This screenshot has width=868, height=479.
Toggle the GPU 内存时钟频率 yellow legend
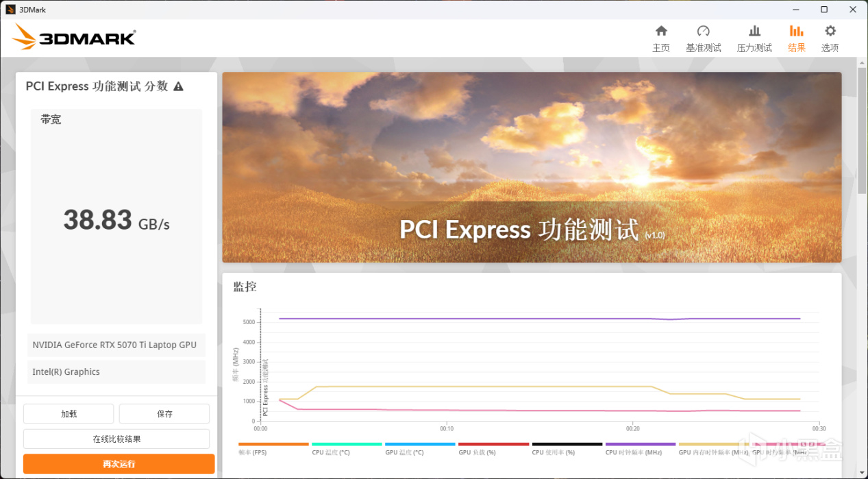(714, 448)
